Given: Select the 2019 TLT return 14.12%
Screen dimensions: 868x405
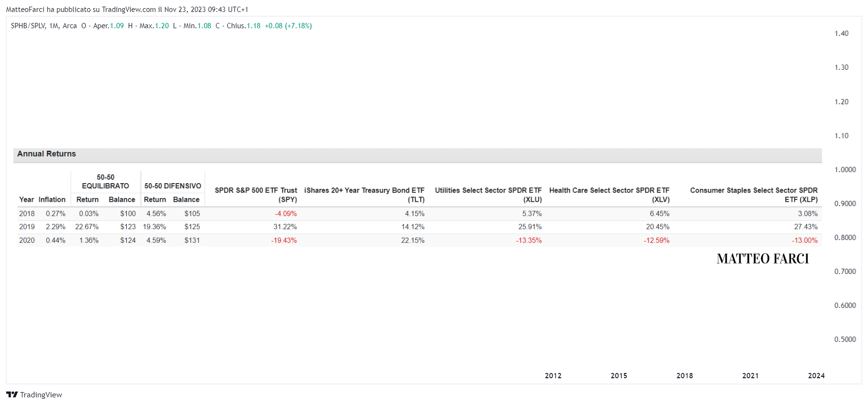Looking at the screenshot, I should pyautogui.click(x=412, y=227).
